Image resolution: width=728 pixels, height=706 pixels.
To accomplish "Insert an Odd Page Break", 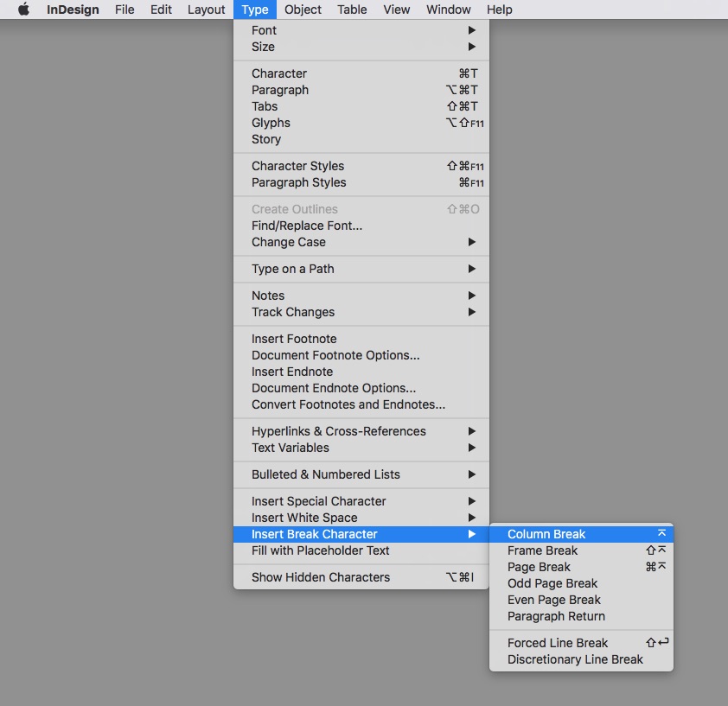I will (552, 583).
